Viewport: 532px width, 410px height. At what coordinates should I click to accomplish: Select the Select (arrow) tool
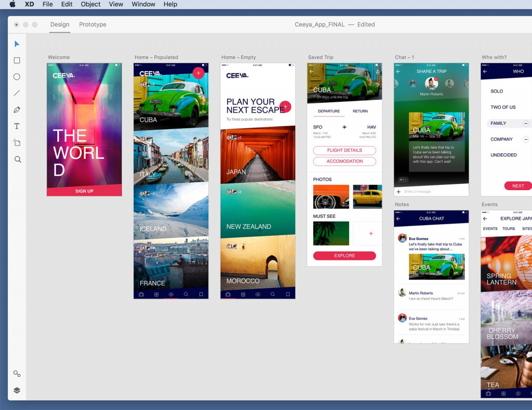tap(17, 44)
